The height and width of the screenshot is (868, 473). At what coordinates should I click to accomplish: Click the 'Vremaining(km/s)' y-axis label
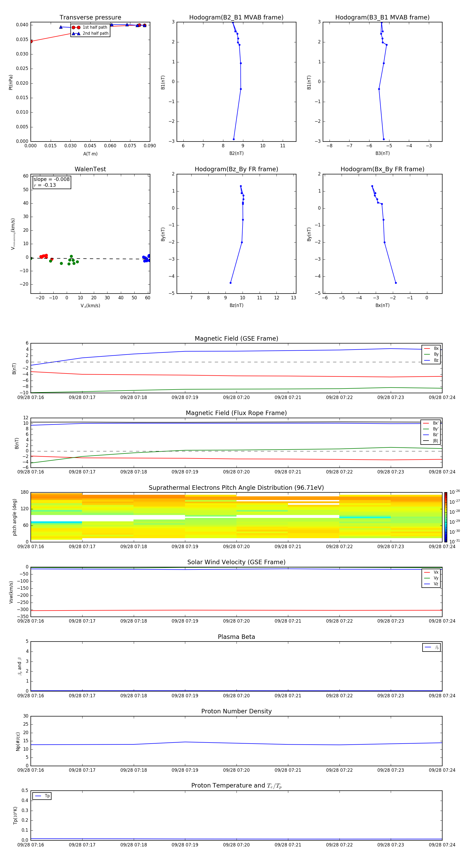point(13,234)
